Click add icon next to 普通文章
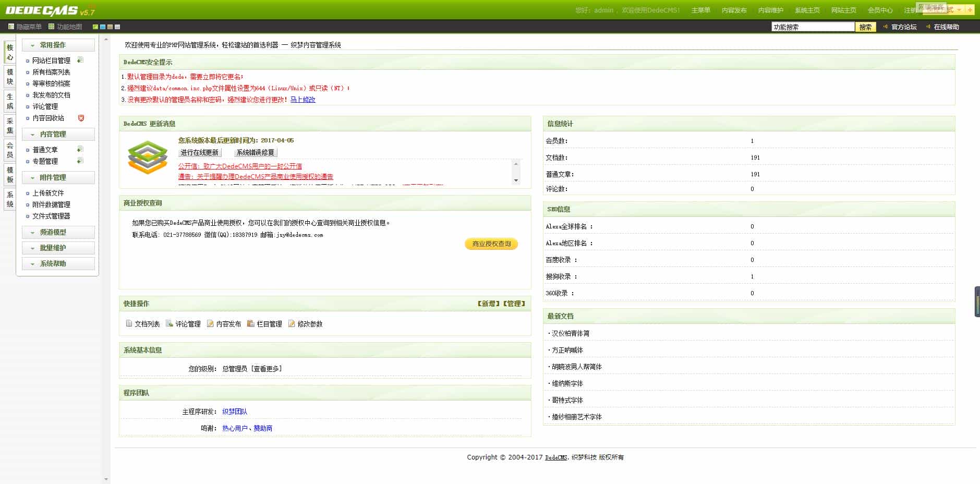The height and width of the screenshot is (484, 980). [80, 149]
